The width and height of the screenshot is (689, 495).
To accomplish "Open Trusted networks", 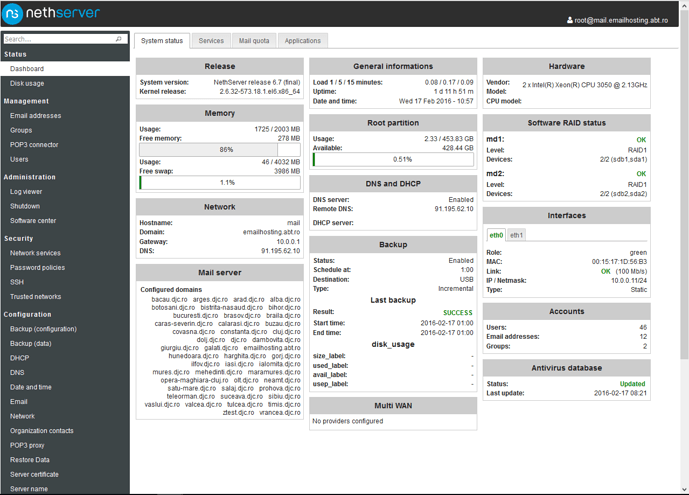I will click(x=36, y=297).
